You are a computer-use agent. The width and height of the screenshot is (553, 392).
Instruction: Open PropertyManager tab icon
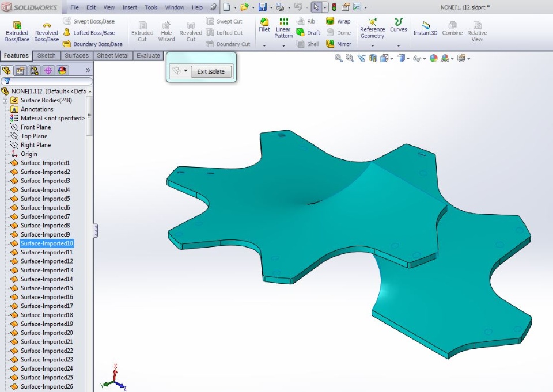point(20,70)
